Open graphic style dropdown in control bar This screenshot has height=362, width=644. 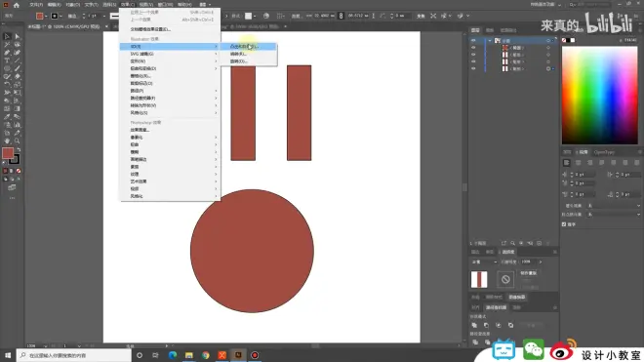point(255,16)
